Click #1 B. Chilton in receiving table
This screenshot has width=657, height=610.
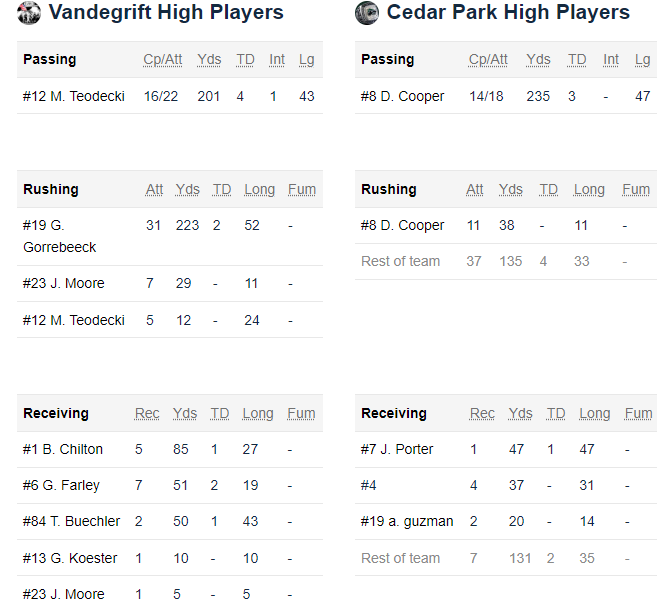[x=63, y=449]
